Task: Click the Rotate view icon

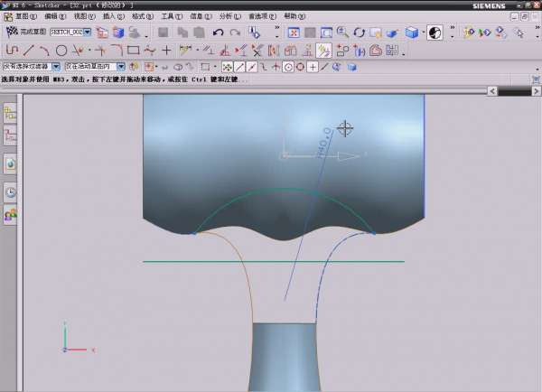Action: click(360, 33)
